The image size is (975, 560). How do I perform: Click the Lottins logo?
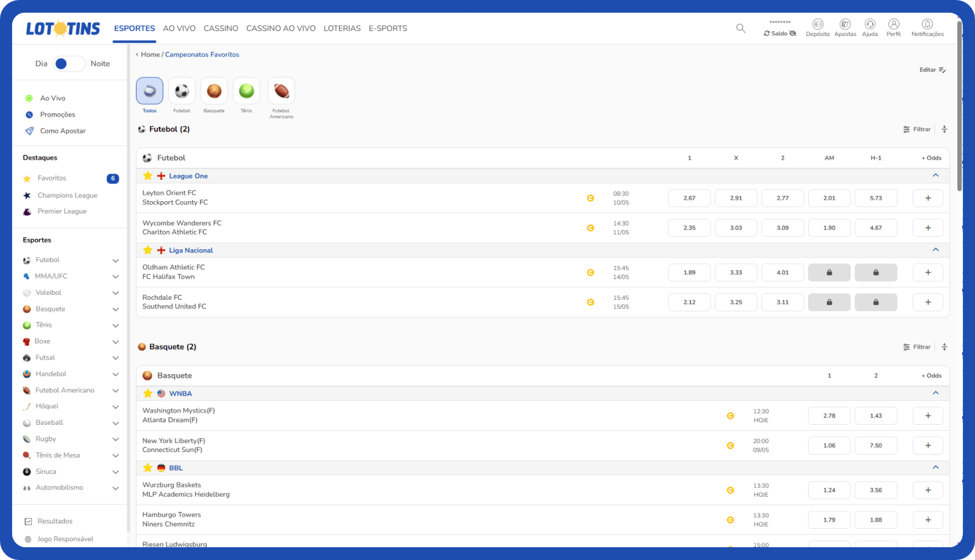pyautogui.click(x=63, y=28)
